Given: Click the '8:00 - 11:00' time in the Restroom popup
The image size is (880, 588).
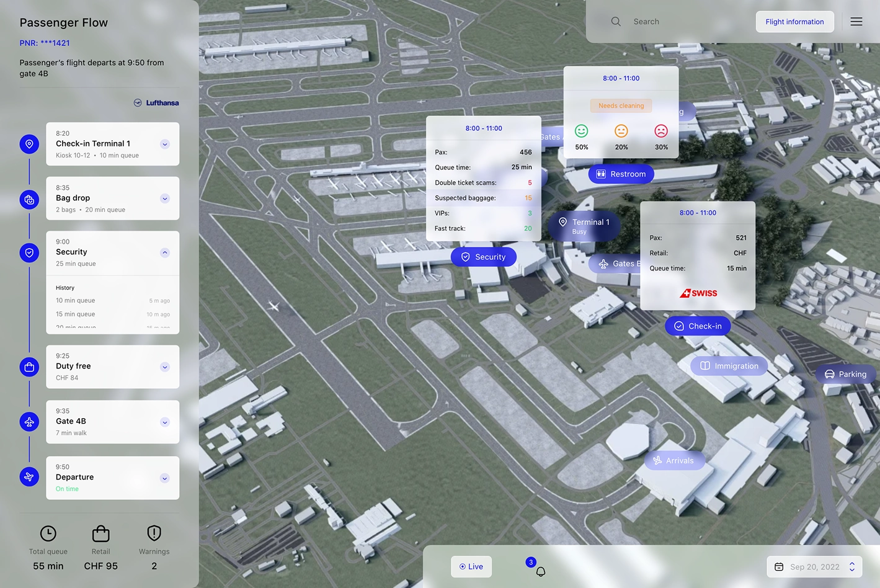Looking at the screenshot, I should click(x=621, y=78).
